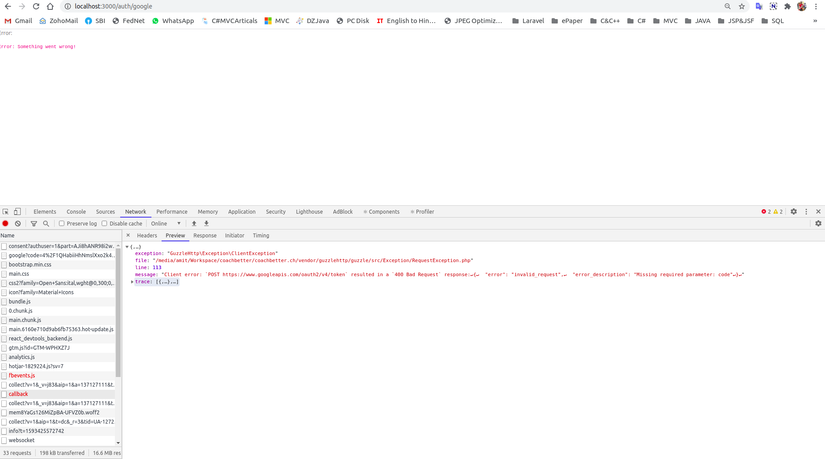825x459 pixels.
Task: Sort requests by Name column header
Action: pos(61,235)
